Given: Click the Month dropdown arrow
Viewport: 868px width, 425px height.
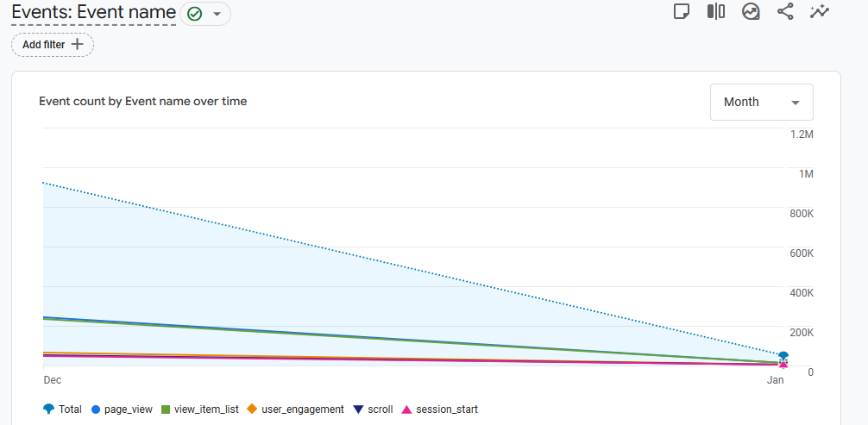Looking at the screenshot, I should tap(795, 103).
